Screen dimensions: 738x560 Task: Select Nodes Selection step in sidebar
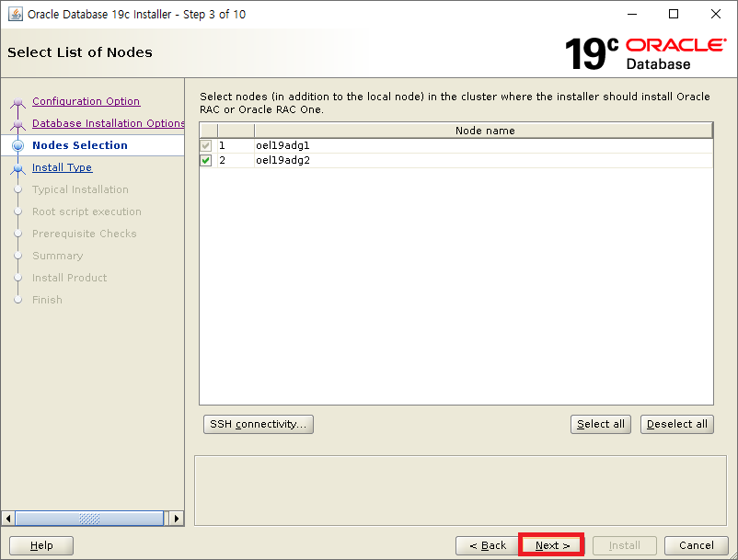coord(80,145)
